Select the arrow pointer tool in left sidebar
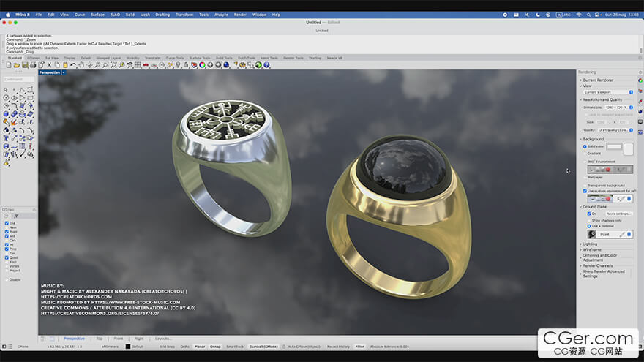Viewport: 644px width, 362px height. pos(6,90)
